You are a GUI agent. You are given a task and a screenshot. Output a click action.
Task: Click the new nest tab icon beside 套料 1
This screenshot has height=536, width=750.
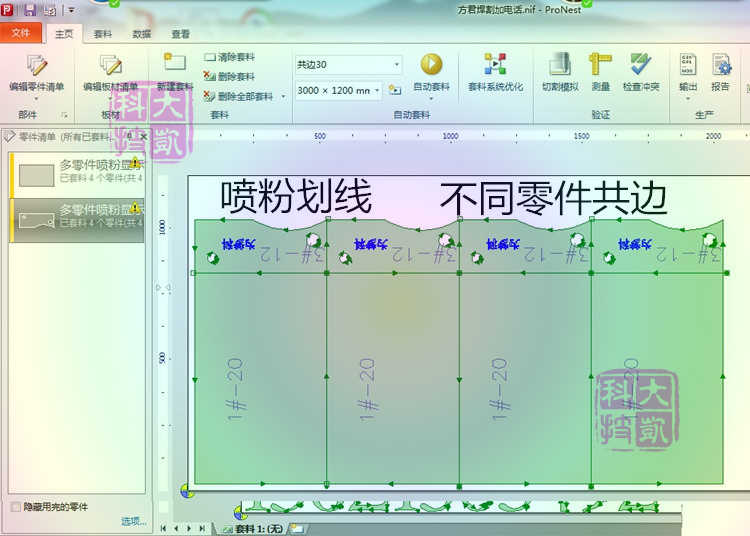pos(297,528)
